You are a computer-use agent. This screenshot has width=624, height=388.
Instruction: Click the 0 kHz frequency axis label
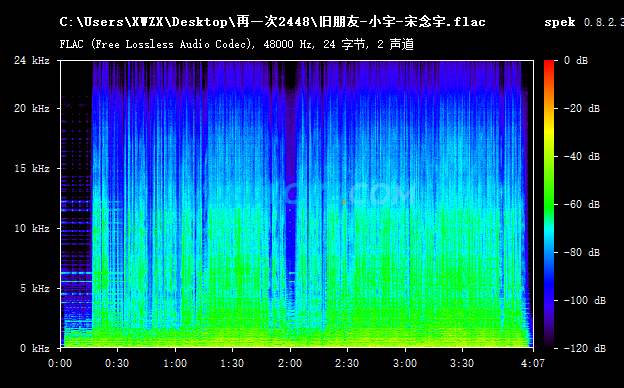click(35, 348)
